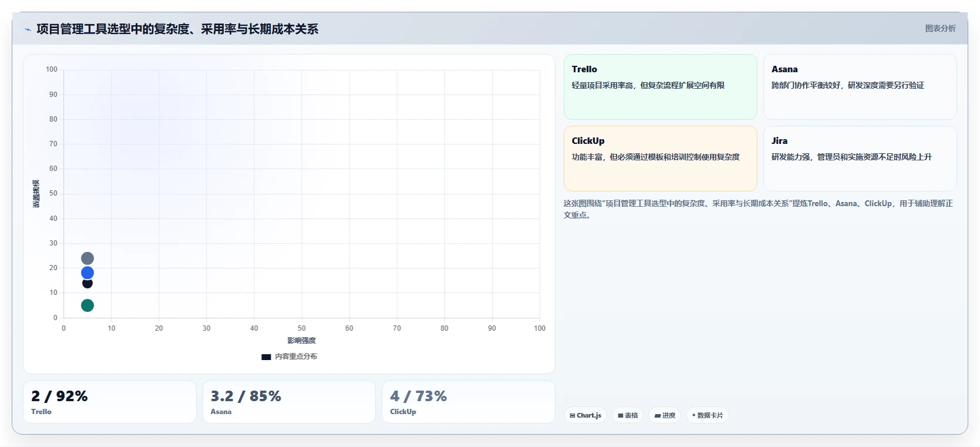Screen dimensions: 980x447
Task: Click the 数据卡片 tag pill
Action: coord(708,415)
